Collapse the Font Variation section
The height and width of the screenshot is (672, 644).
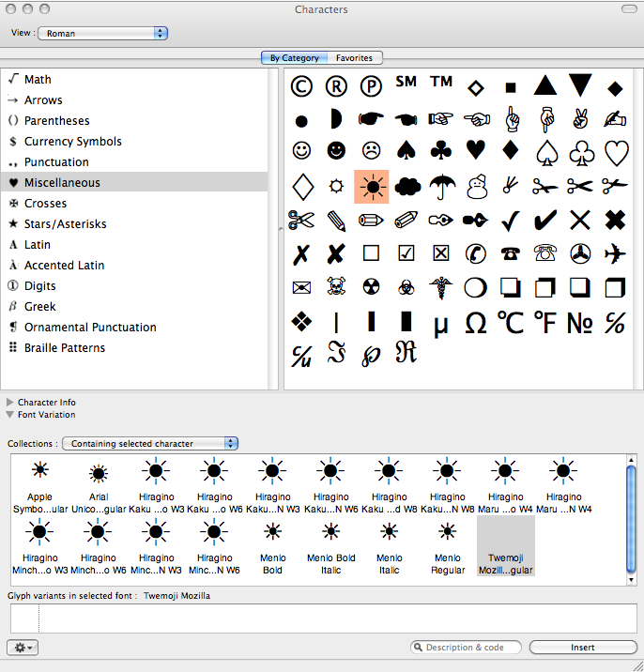click(10, 415)
